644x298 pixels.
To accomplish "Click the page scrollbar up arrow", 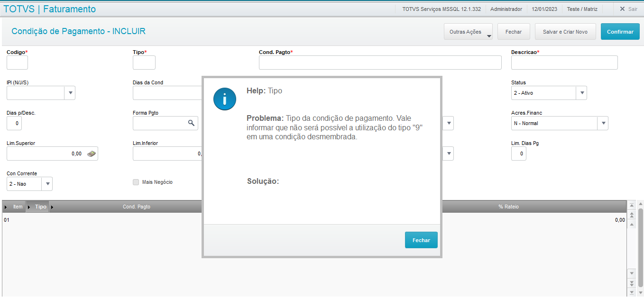I will [x=641, y=203].
